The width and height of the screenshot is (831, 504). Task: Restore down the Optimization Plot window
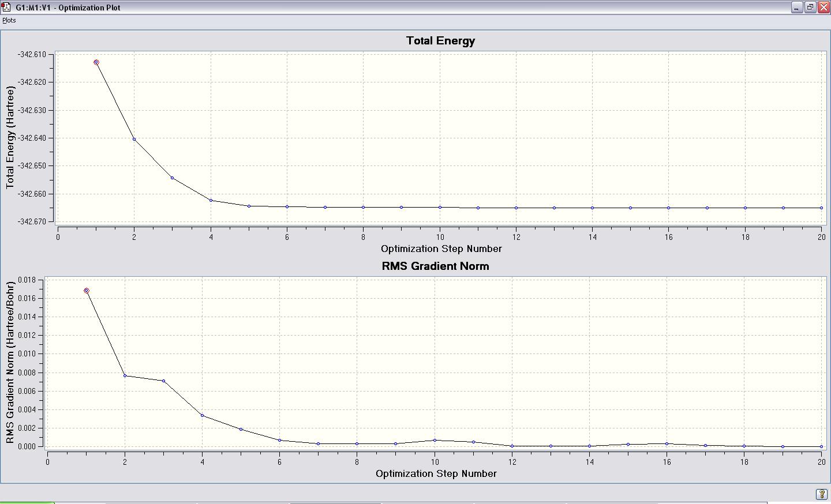(810, 7)
